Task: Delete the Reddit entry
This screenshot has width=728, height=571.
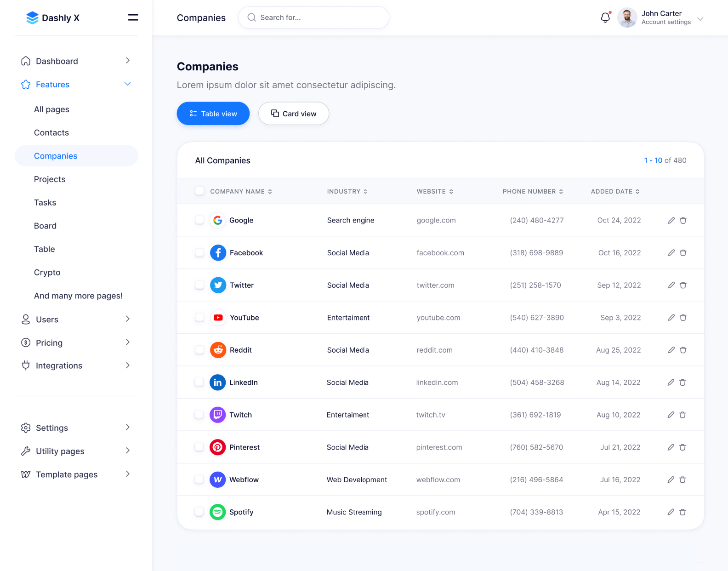Action: 683,350
